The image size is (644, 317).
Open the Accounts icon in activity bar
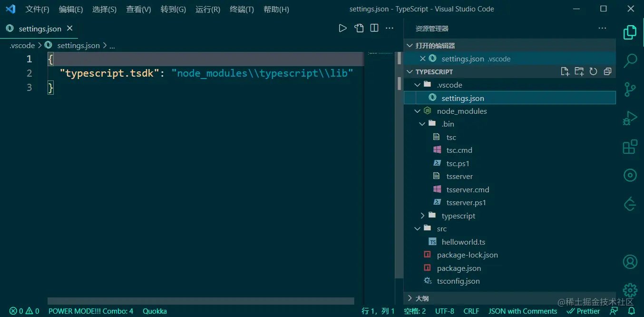pyautogui.click(x=630, y=261)
